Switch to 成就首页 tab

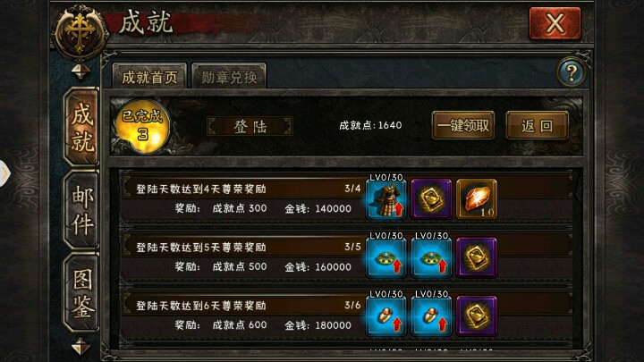pyautogui.click(x=149, y=76)
